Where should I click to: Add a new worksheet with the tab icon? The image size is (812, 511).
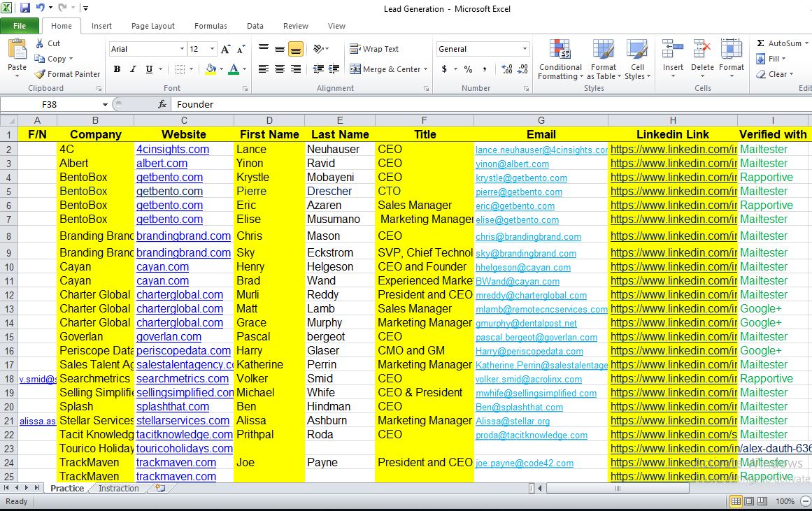[160, 488]
